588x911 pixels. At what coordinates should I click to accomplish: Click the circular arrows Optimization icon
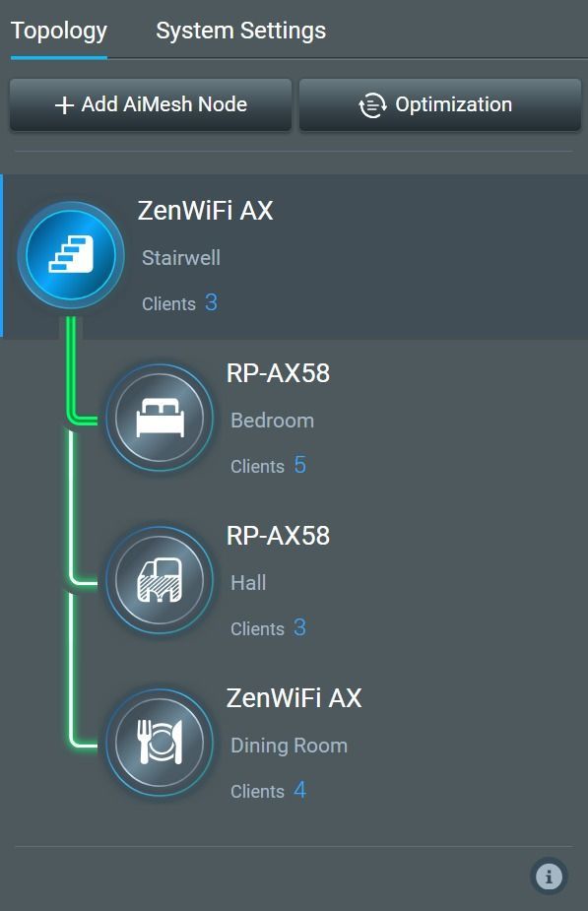tap(372, 105)
